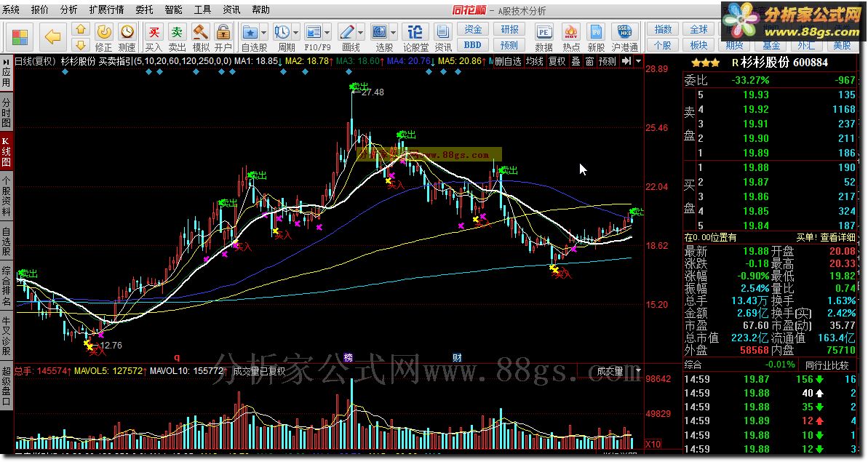Open the 数据 PE data icon
This screenshot has width=868, height=462.
pos(544,36)
